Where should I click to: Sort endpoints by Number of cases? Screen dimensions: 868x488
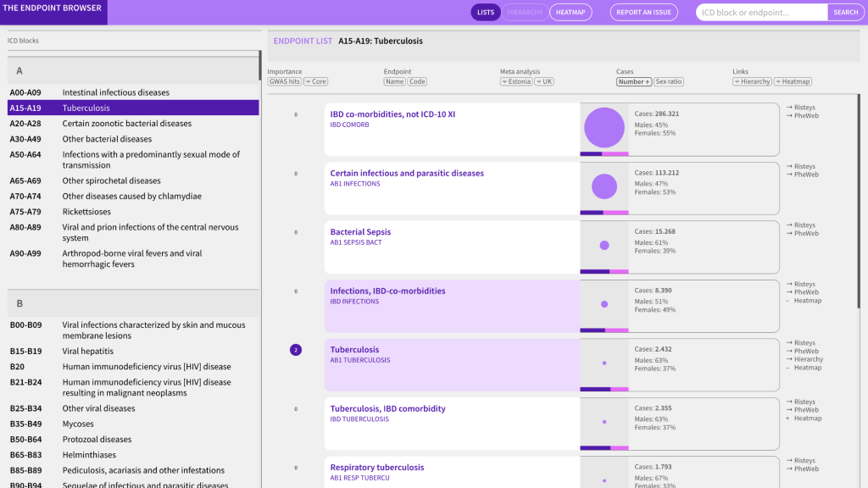633,82
